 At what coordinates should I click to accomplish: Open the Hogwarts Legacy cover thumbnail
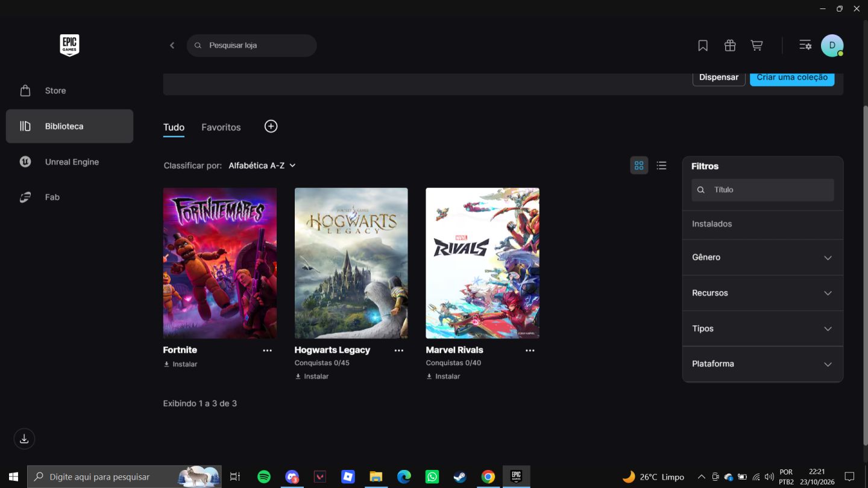(351, 263)
